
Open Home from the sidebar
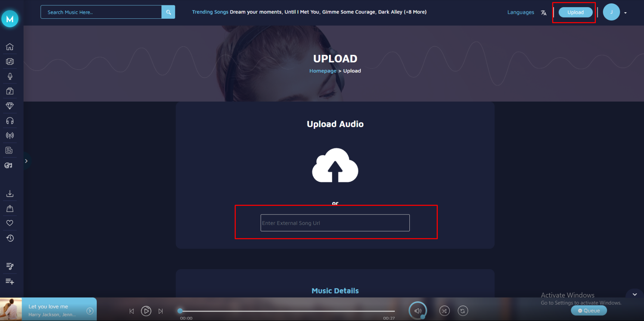10,47
